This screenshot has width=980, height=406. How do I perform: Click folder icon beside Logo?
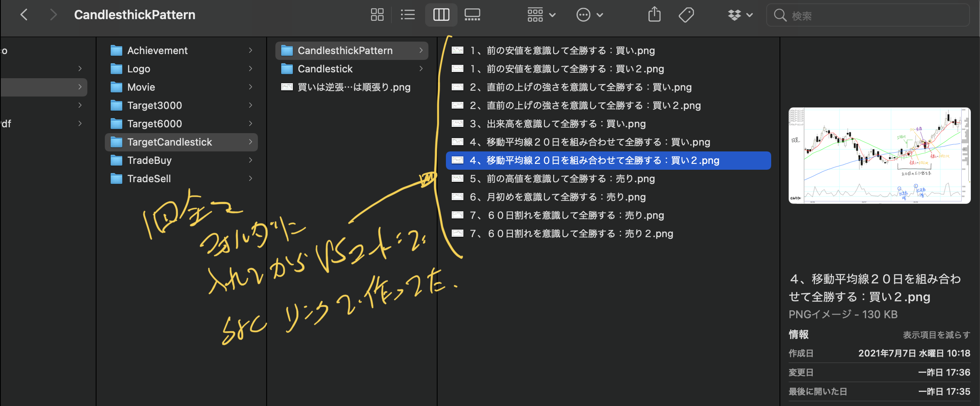tap(116, 69)
